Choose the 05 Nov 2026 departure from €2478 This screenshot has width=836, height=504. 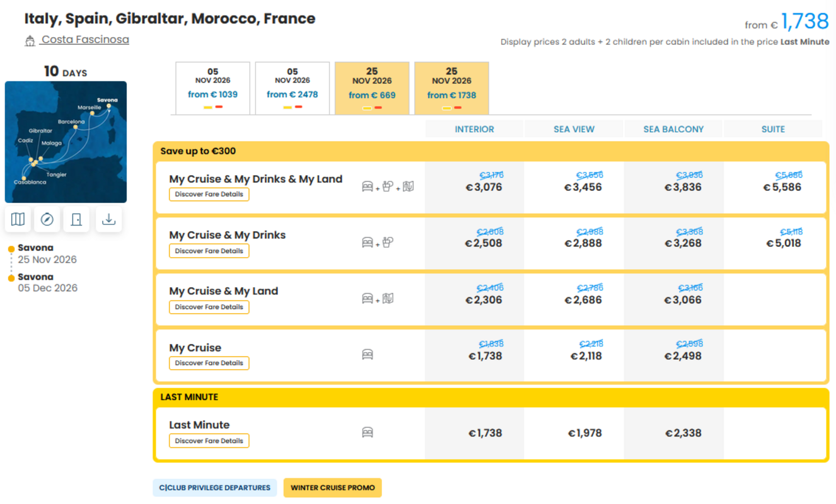(x=293, y=88)
